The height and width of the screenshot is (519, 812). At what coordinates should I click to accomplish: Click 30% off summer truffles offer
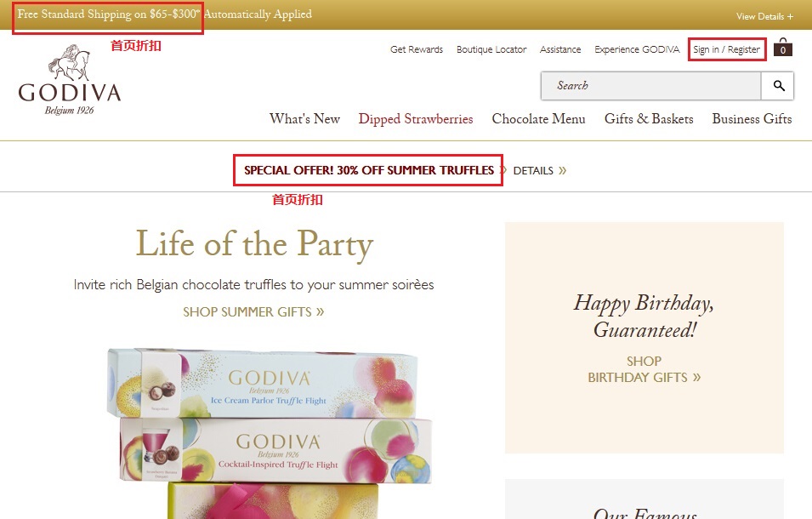(x=369, y=170)
